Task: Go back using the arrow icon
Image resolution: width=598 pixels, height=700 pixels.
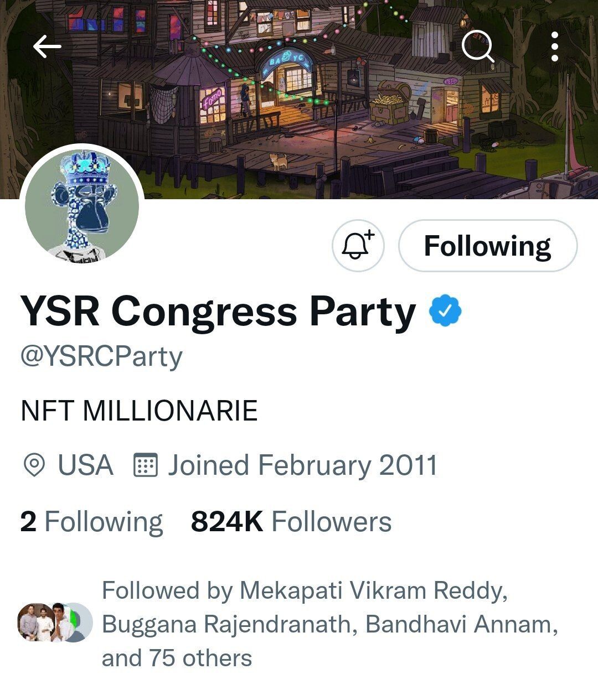Action: coord(47,46)
